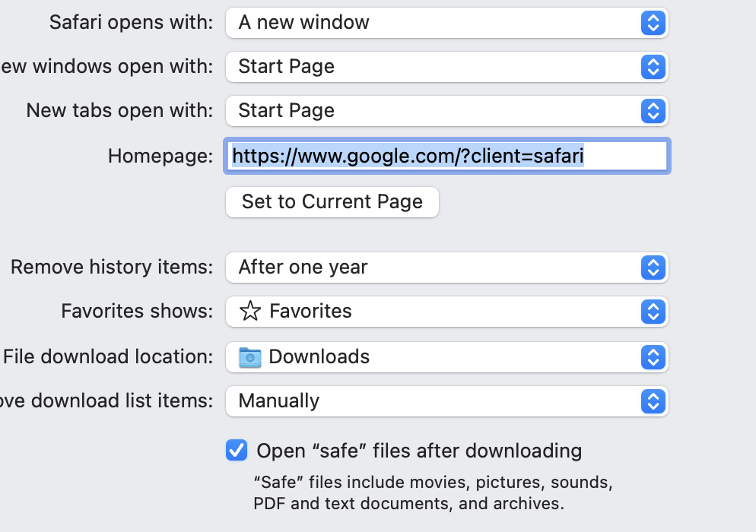The image size is (756, 532).
Task: Expand the New windows open with menu
Action: 446,67
